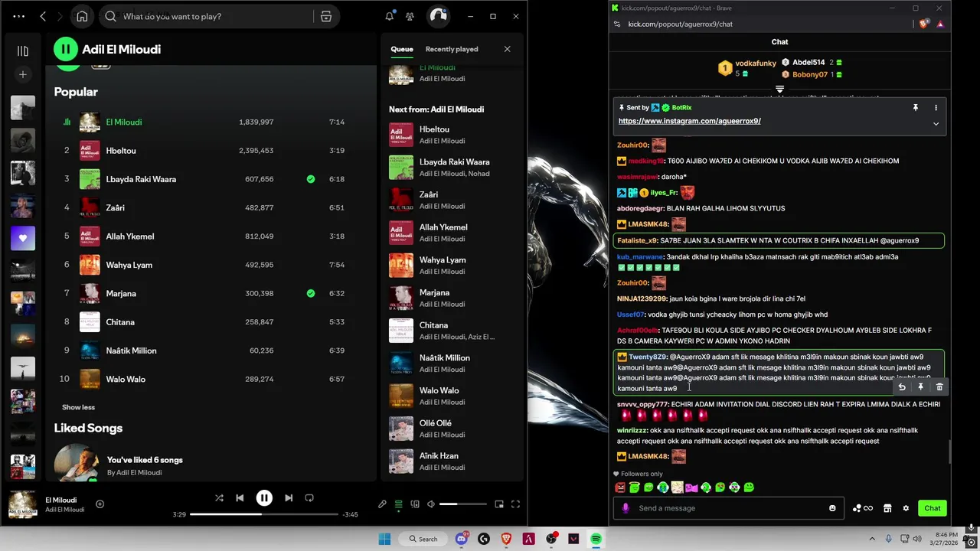The height and width of the screenshot is (551, 980).
Task: Expand Your Library sidebar in Spotify
Action: click(23, 51)
